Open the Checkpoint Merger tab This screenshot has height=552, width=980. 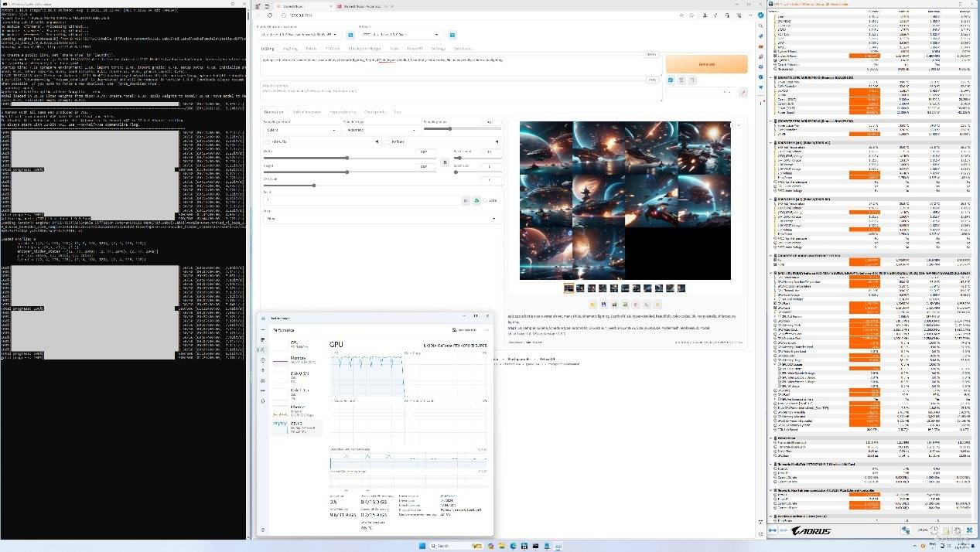[364, 49]
